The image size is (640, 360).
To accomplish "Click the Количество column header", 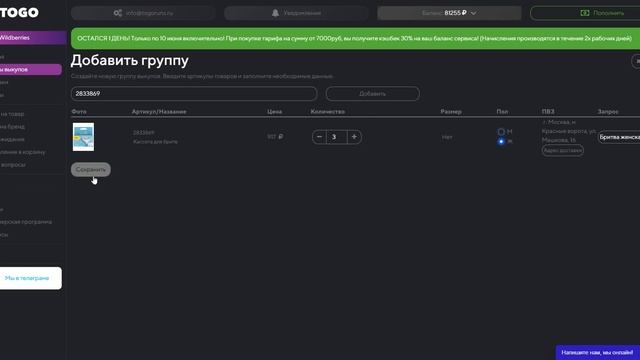I will pyautogui.click(x=327, y=111).
